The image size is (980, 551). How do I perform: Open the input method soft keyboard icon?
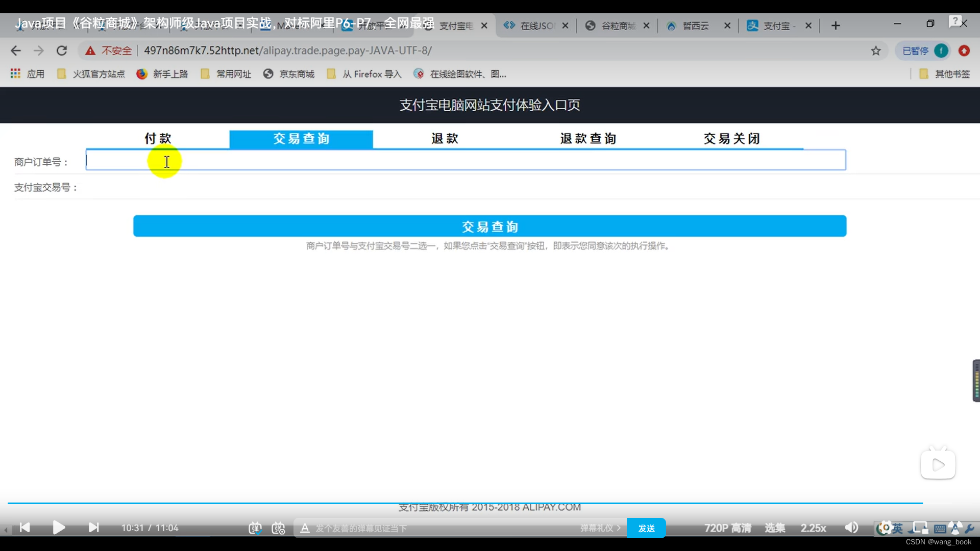pyautogui.click(x=940, y=529)
